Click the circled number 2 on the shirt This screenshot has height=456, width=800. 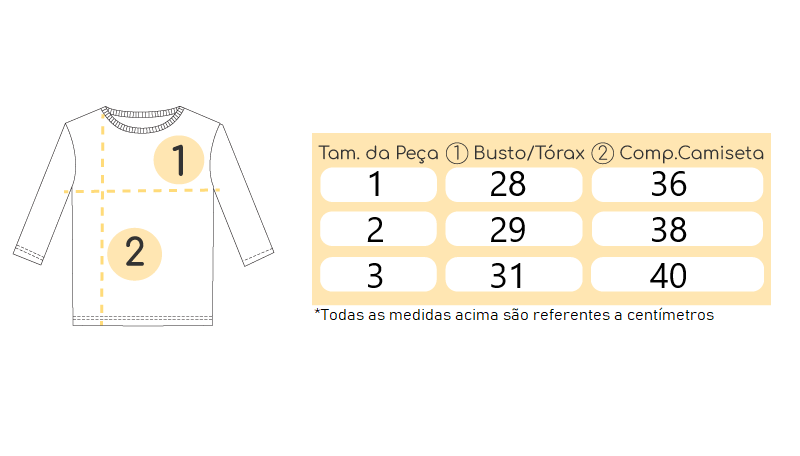tap(135, 254)
